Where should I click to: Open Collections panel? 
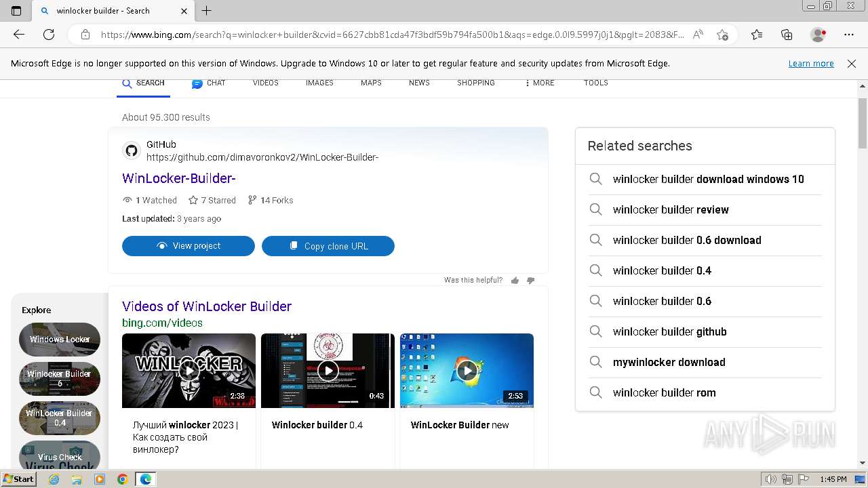pos(787,35)
